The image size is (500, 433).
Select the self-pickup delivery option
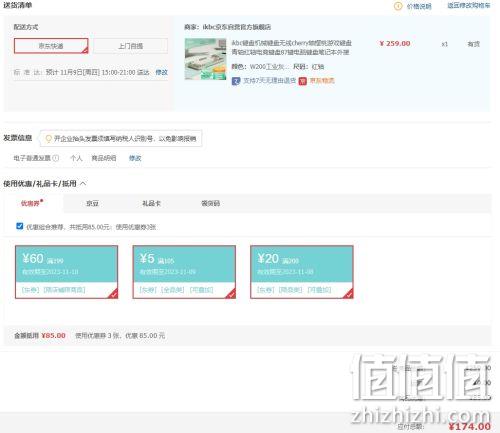pos(130,46)
